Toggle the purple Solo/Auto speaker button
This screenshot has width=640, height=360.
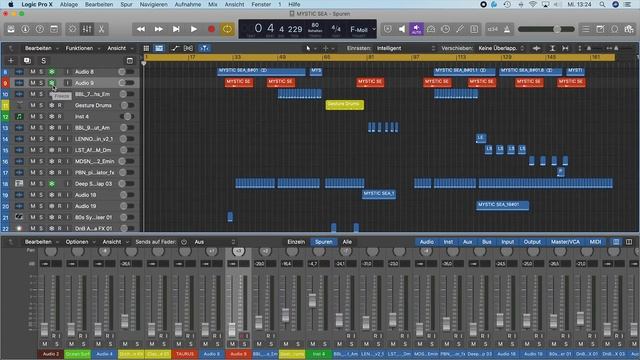pos(416,29)
